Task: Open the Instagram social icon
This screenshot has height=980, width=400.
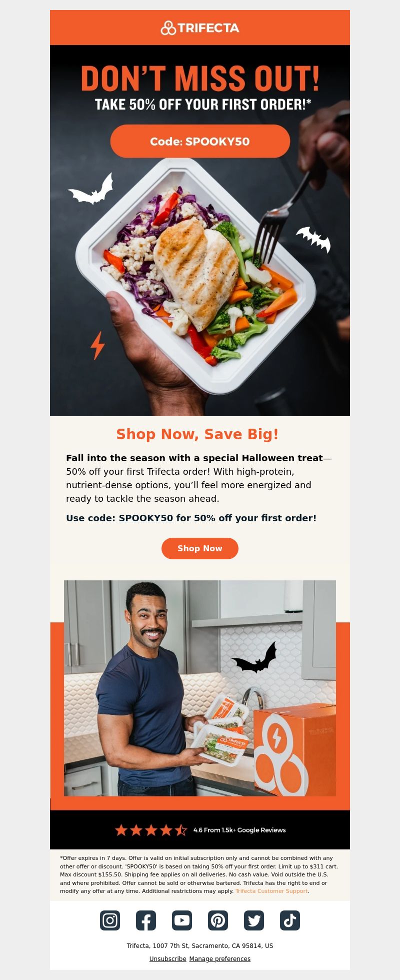Action: [110, 920]
